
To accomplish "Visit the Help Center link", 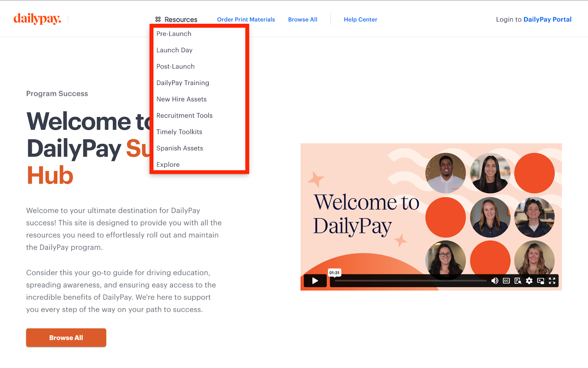I will pyautogui.click(x=361, y=20).
